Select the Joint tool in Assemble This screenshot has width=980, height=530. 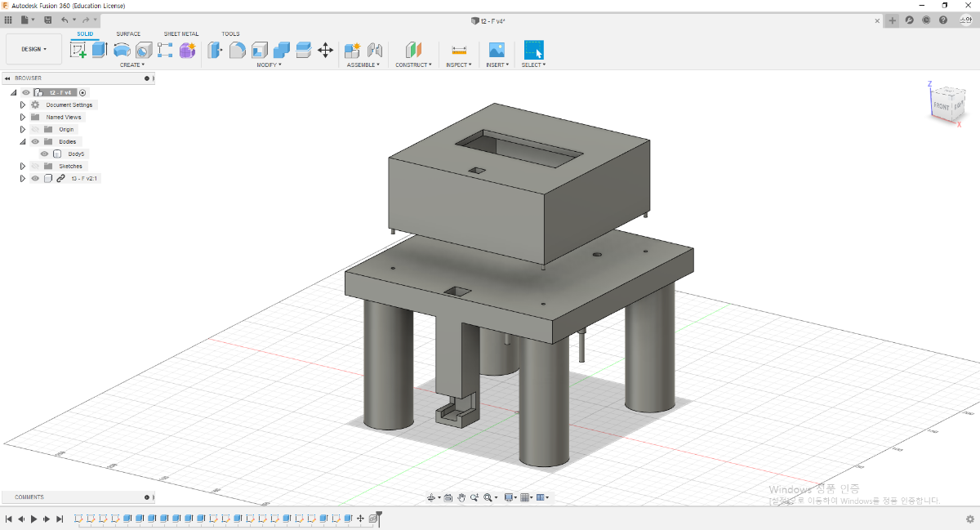click(375, 50)
